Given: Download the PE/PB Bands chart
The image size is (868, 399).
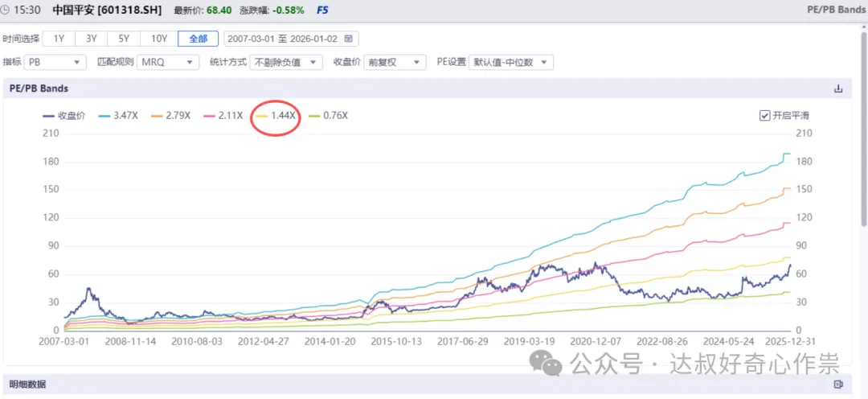Looking at the screenshot, I should click(x=838, y=88).
